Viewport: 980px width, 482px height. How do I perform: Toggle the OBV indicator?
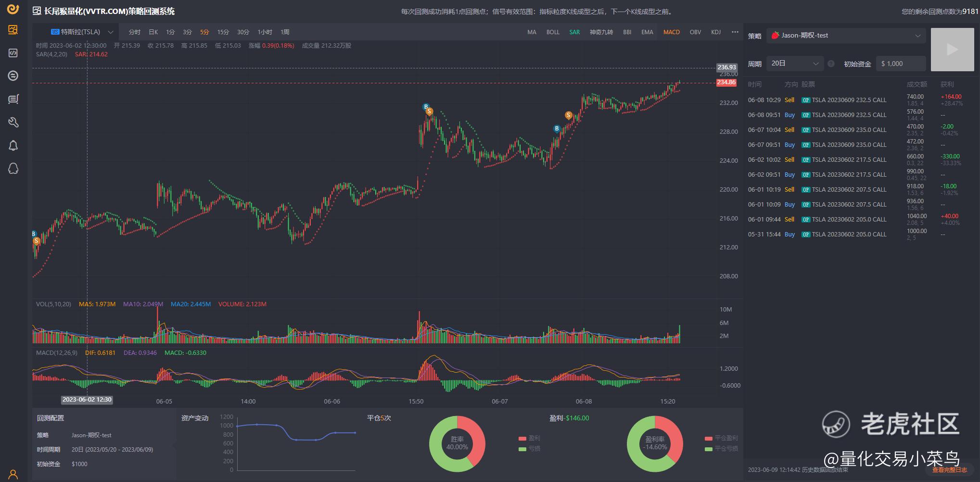point(695,32)
